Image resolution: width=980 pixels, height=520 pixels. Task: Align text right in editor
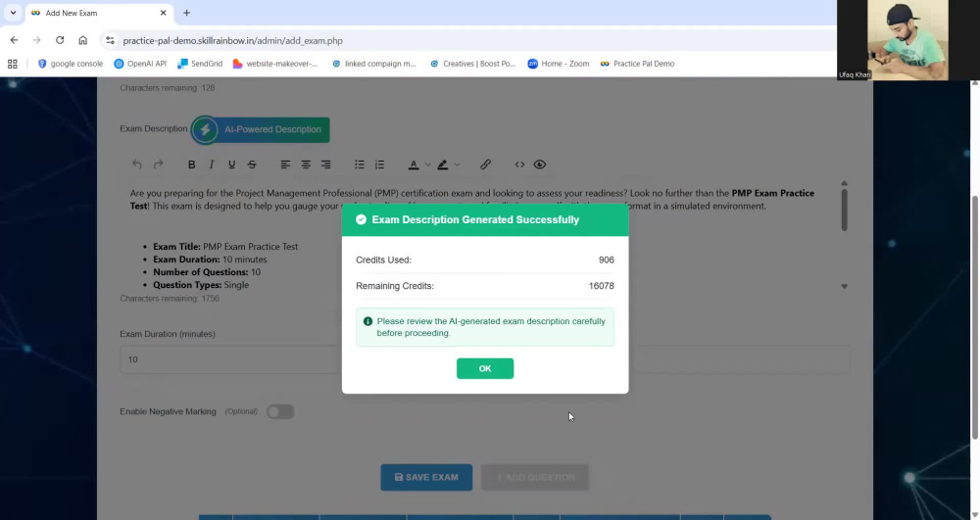click(325, 165)
